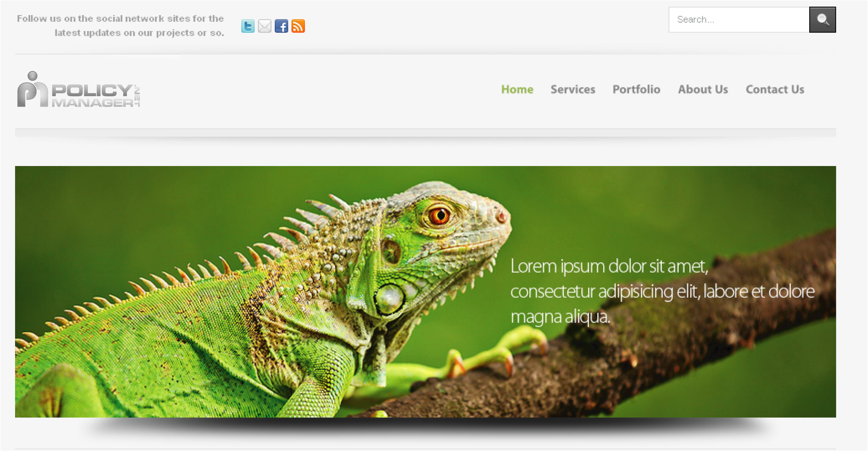Open the About Us page
868x451 pixels.
pyautogui.click(x=703, y=89)
